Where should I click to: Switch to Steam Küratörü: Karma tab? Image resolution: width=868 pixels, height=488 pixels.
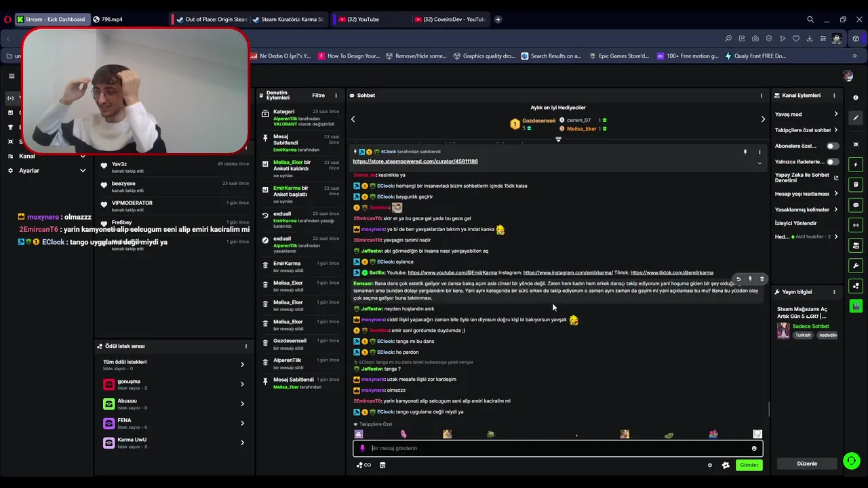coord(288,20)
